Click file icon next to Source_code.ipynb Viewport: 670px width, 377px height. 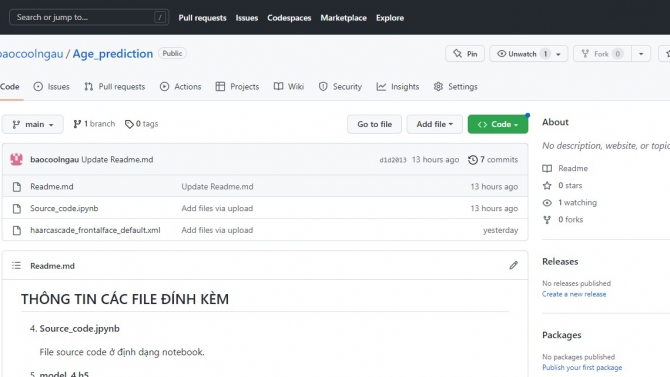tap(17, 209)
